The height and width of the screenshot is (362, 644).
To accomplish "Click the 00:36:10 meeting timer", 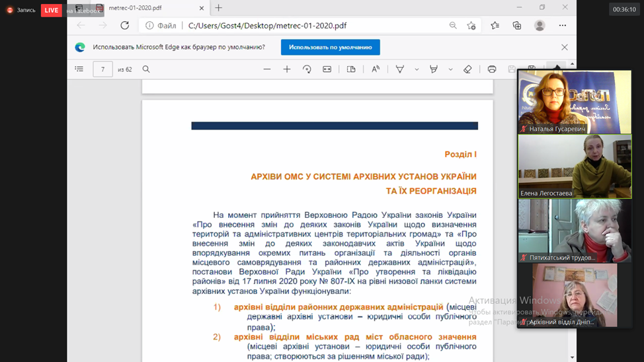I will coord(624,9).
